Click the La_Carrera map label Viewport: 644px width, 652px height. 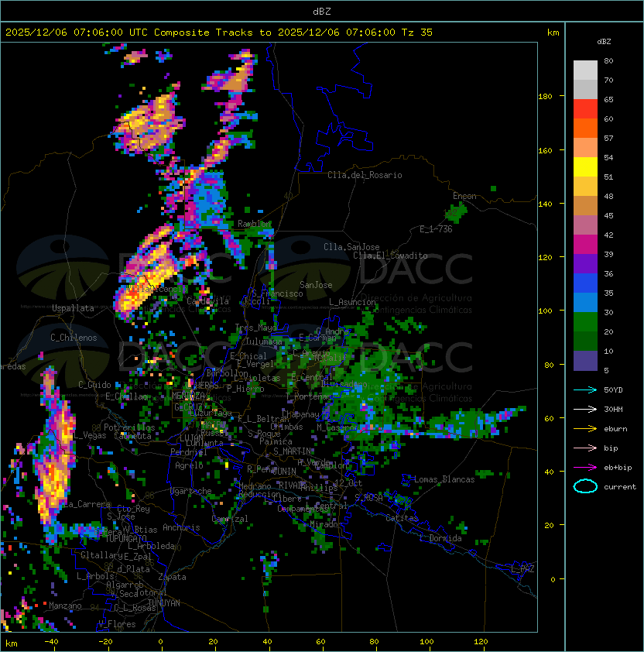click(87, 504)
